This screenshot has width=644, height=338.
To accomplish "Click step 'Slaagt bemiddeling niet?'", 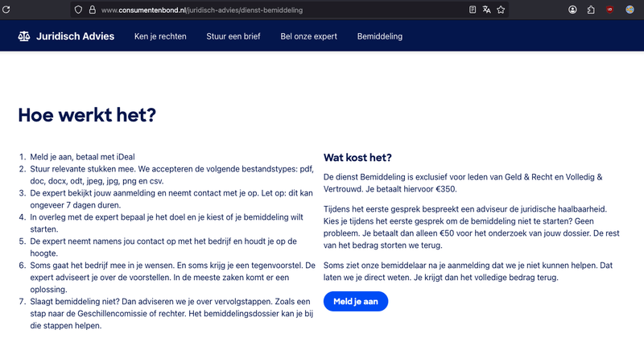I will 171,313.
